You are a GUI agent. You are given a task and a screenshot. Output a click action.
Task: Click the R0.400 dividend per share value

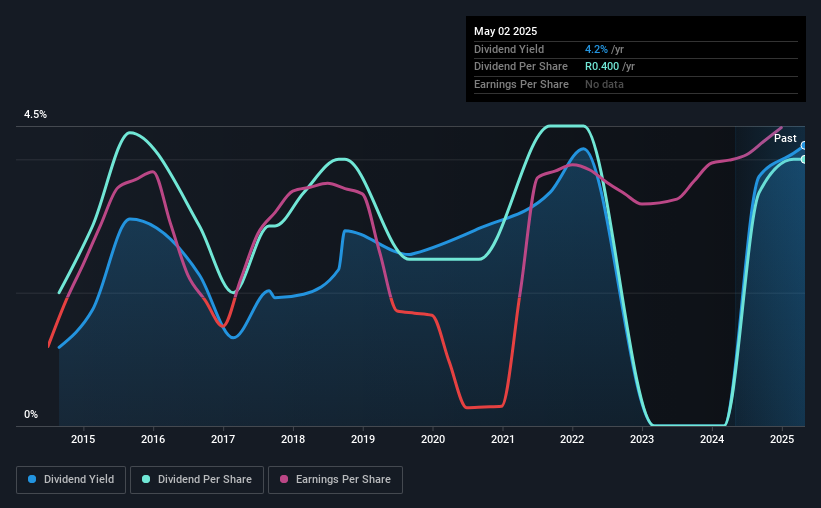(x=602, y=67)
